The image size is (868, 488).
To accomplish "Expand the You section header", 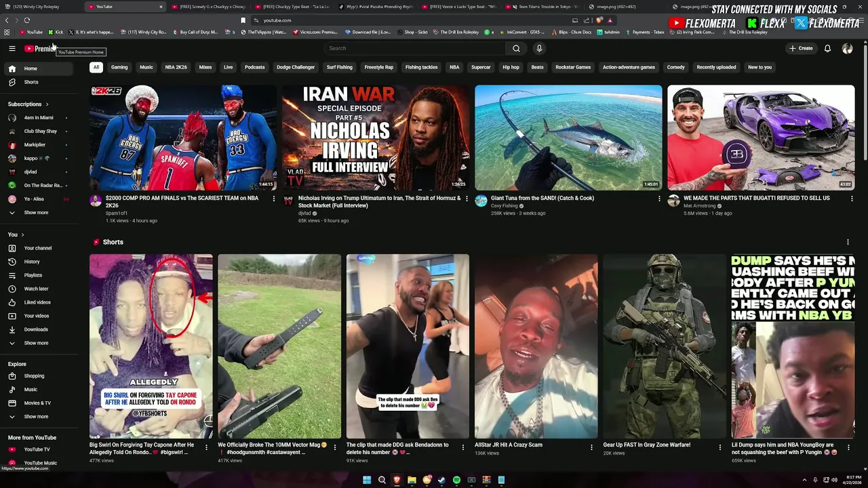I will pyautogui.click(x=16, y=235).
